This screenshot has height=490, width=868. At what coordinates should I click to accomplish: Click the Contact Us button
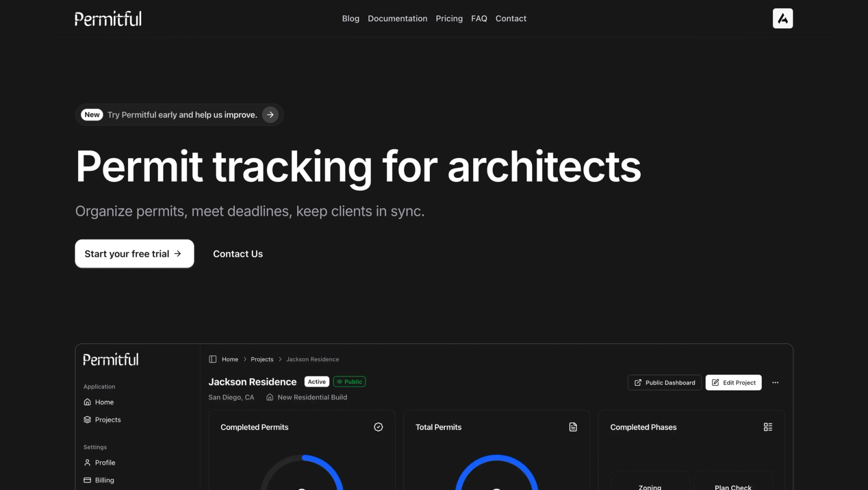click(x=238, y=253)
